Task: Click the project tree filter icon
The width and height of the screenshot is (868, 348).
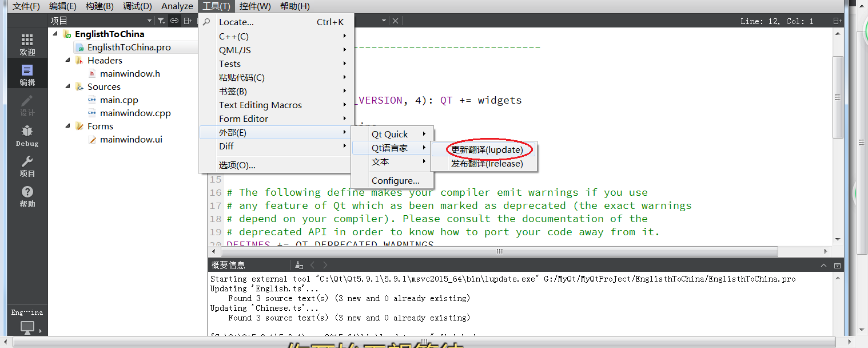Action: click(161, 20)
